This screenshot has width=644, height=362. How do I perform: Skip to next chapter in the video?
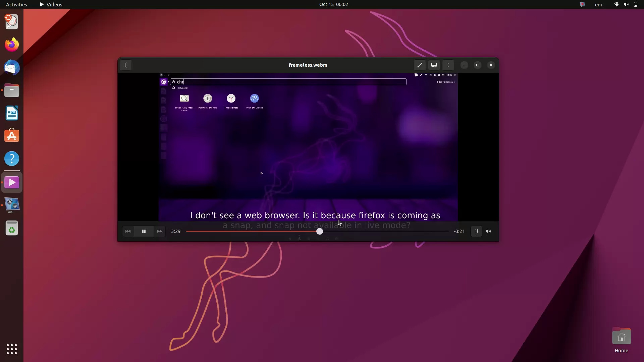(159, 231)
